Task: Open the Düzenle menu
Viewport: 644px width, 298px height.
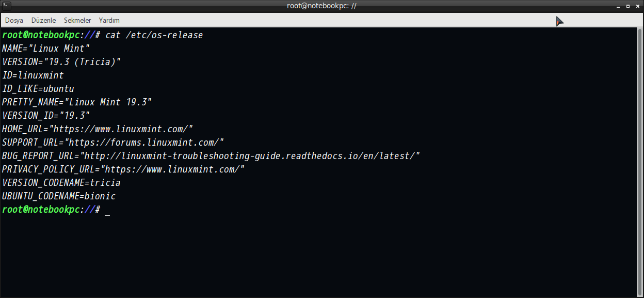Action: click(43, 20)
